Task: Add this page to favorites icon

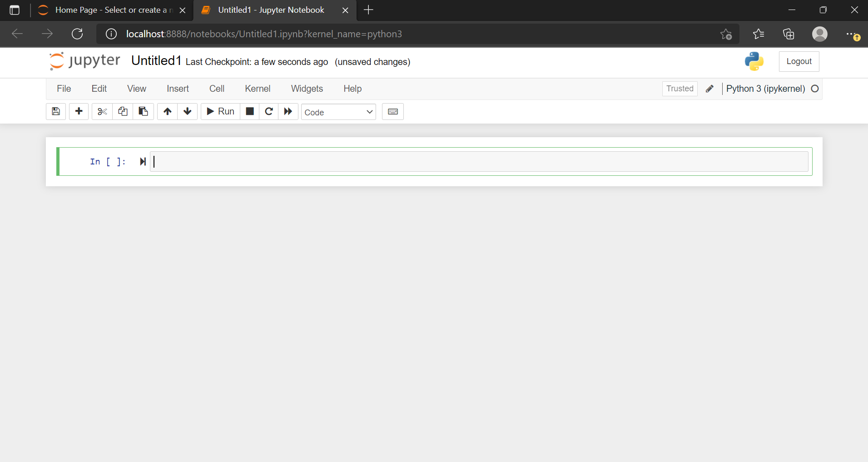Action: coord(726,34)
